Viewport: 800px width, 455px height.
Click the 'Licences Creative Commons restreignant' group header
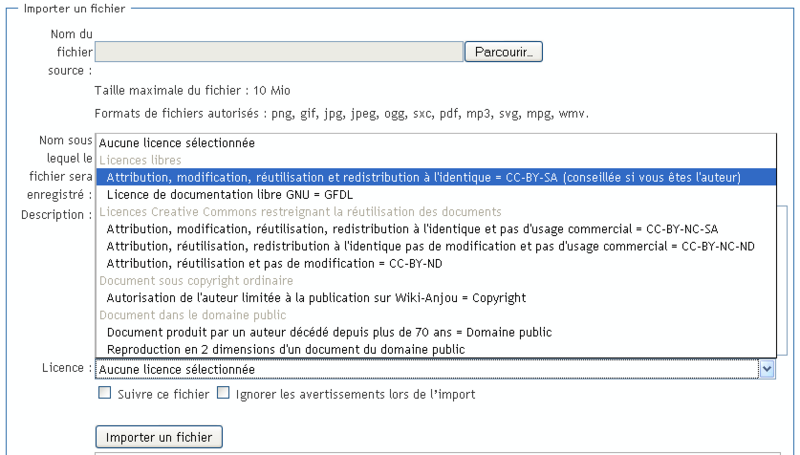coord(298,212)
